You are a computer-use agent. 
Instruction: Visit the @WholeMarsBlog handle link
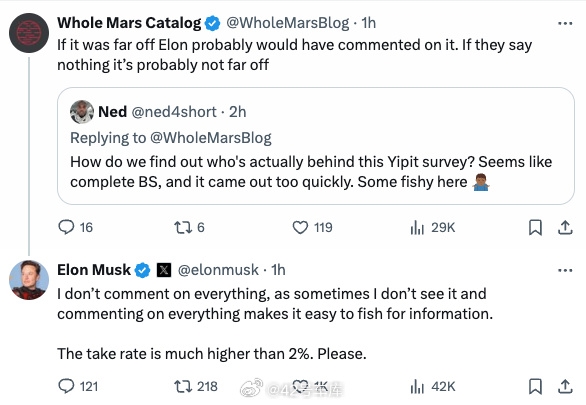288,23
